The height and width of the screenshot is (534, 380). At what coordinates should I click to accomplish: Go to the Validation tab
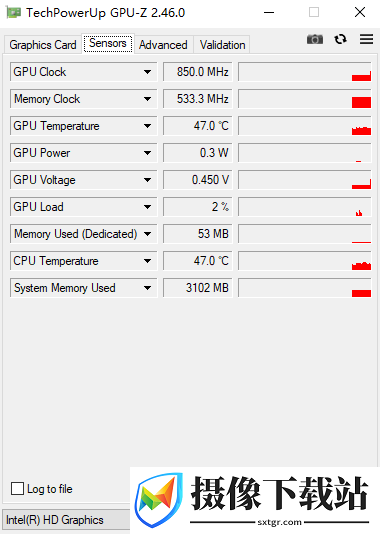pyautogui.click(x=222, y=45)
